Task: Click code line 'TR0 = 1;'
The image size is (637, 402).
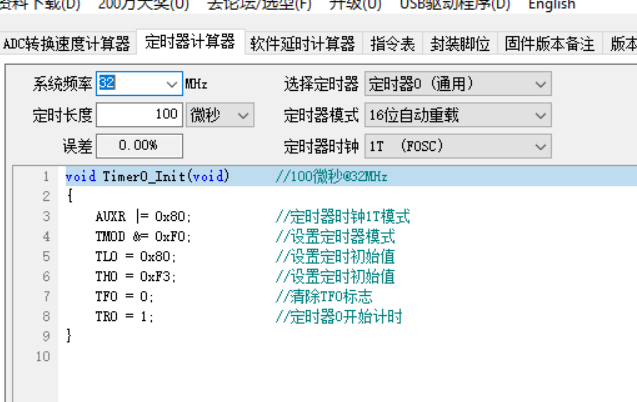Action: (x=125, y=316)
